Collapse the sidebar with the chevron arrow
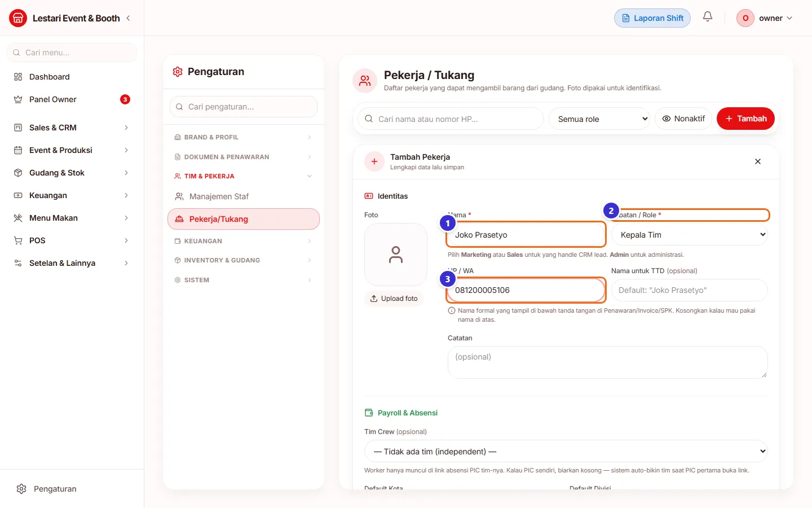 (x=128, y=18)
